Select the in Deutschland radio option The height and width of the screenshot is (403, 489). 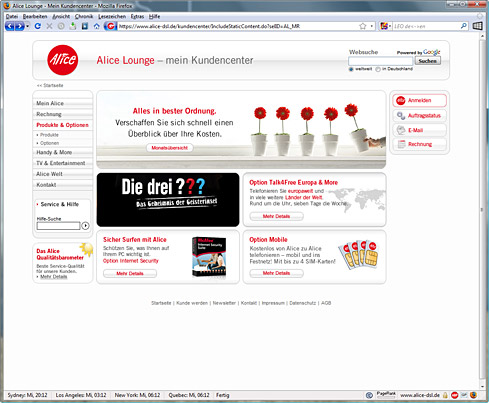[378, 69]
